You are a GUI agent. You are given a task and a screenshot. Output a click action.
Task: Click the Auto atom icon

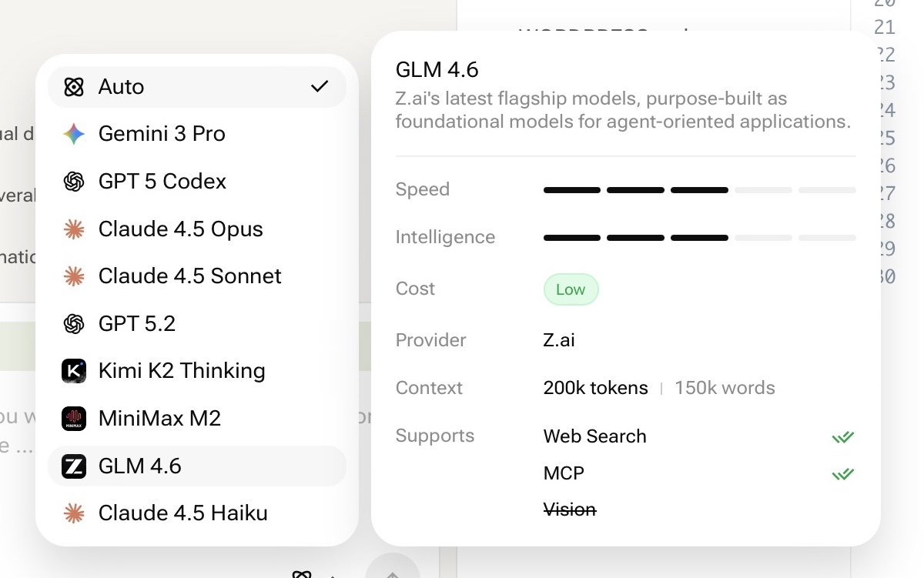tap(74, 87)
